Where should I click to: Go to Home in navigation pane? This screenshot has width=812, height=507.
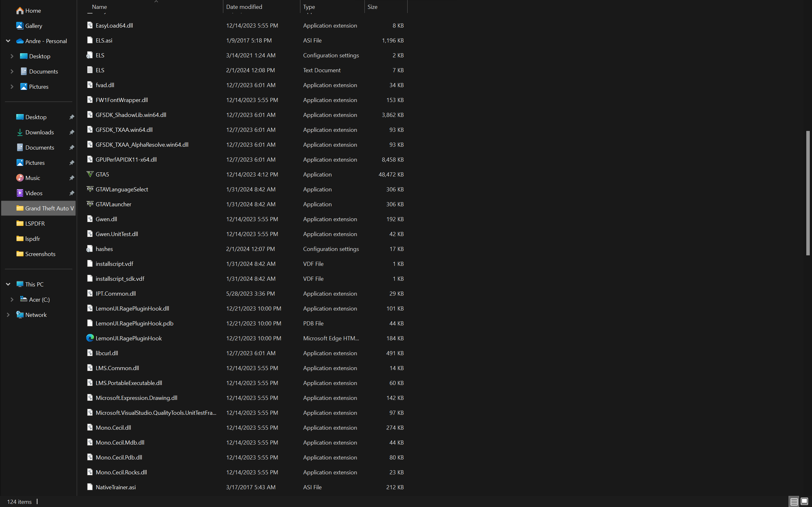pos(33,11)
